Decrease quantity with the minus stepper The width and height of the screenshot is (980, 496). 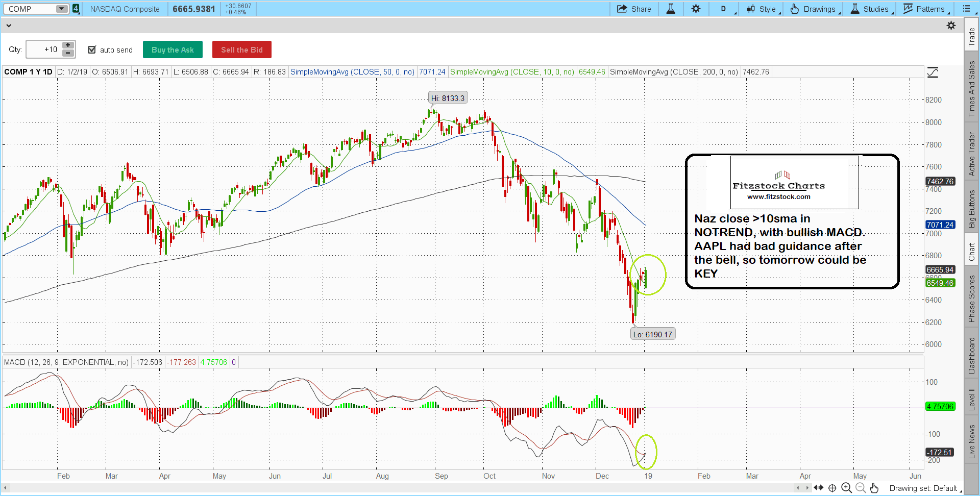68,53
